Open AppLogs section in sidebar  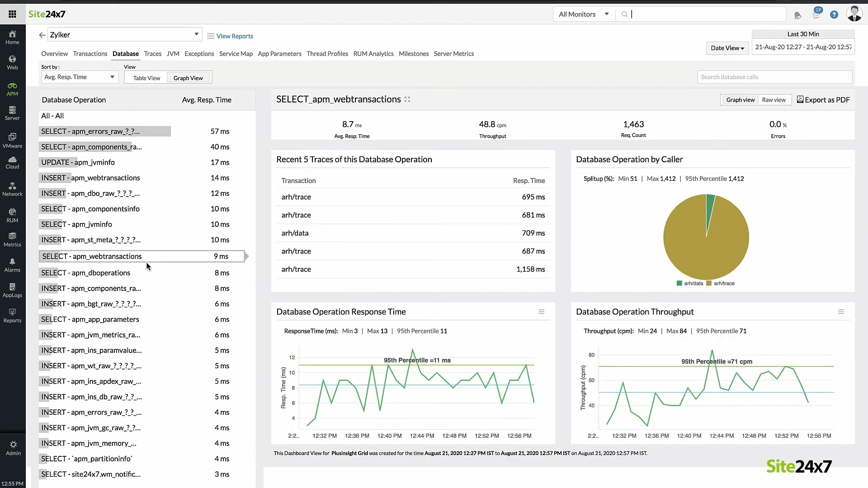click(x=12, y=291)
